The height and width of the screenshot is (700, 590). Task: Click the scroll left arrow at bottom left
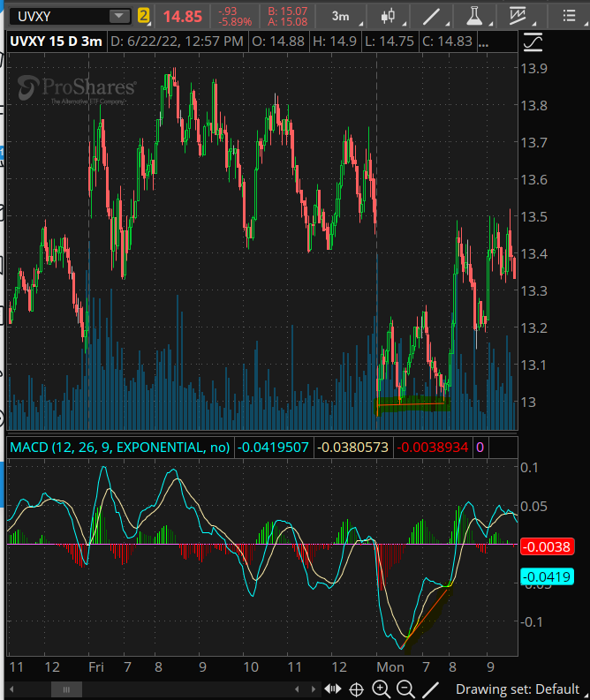point(11,689)
